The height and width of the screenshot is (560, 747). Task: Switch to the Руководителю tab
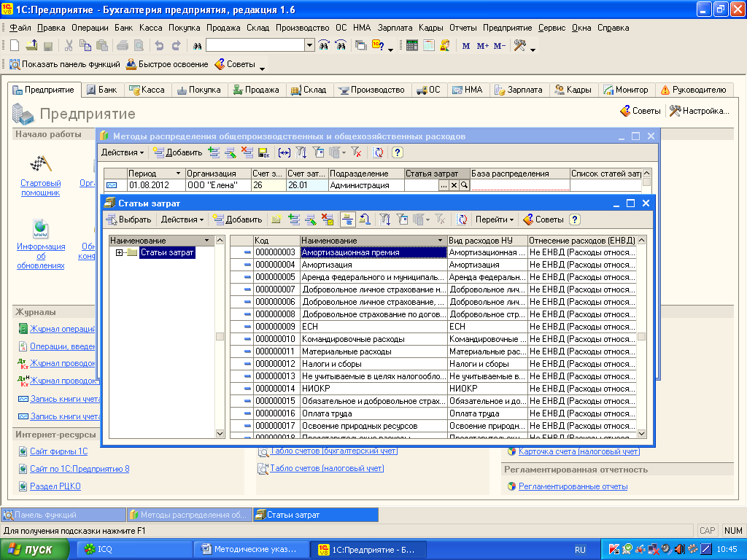693,90
